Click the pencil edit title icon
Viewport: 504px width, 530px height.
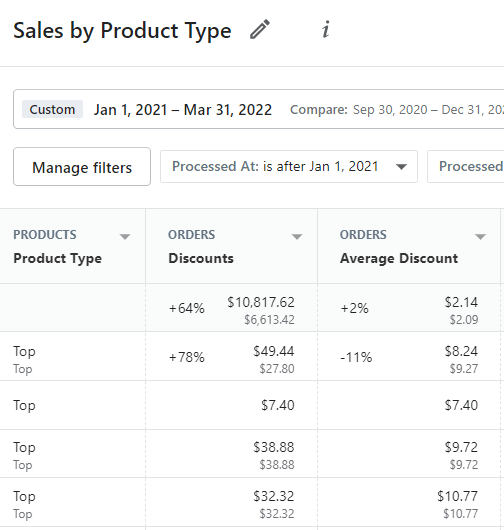[260, 29]
